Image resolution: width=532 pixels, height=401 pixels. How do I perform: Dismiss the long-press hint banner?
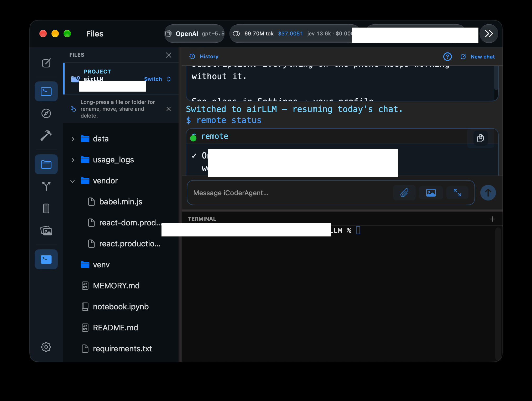point(169,109)
